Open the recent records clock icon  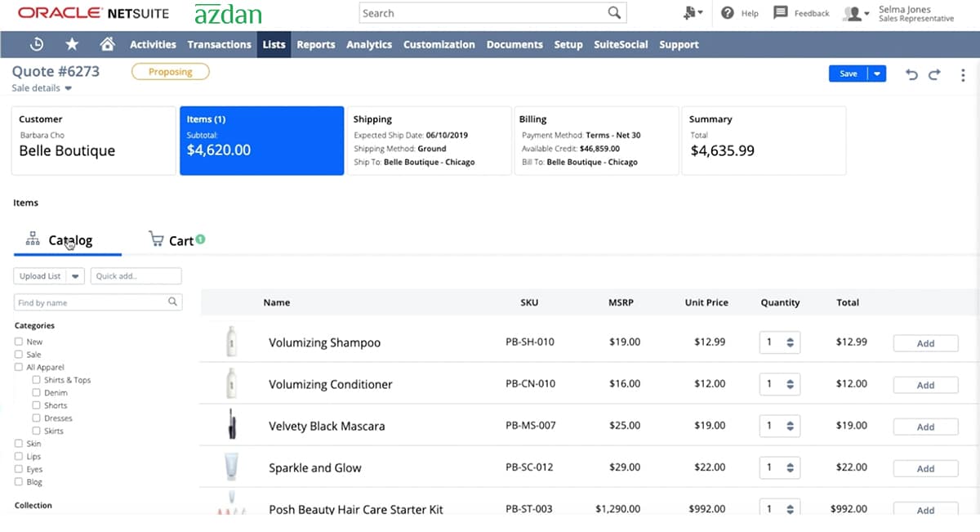[36, 45]
